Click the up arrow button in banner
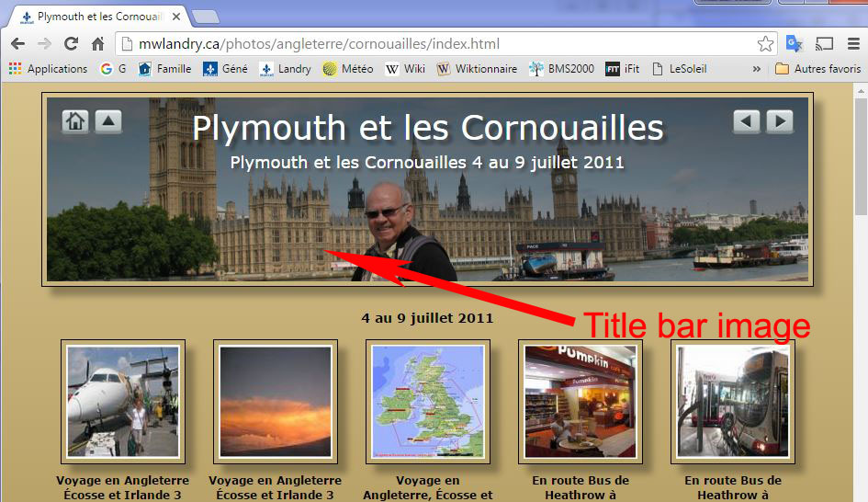The width and height of the screenshot is (868, 502). 108,121
